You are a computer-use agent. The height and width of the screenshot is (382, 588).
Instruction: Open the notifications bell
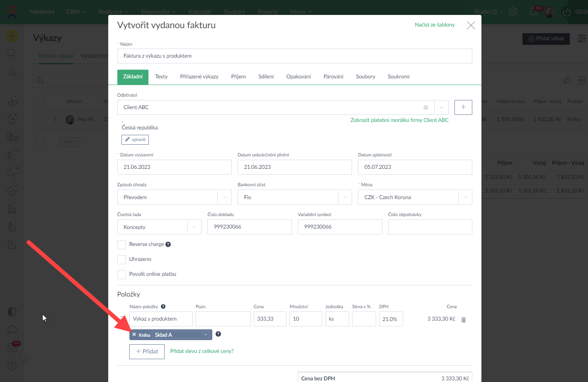coord(533,12)
